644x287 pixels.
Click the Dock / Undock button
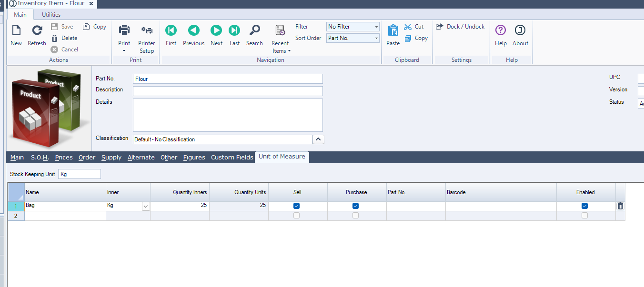click(x=460, y=27)
